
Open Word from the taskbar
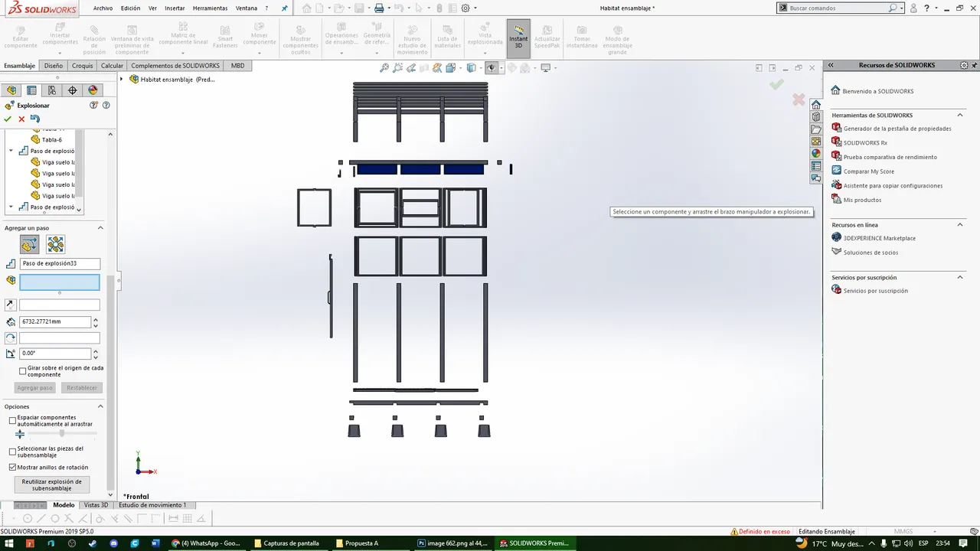click(x=155, y=543)
